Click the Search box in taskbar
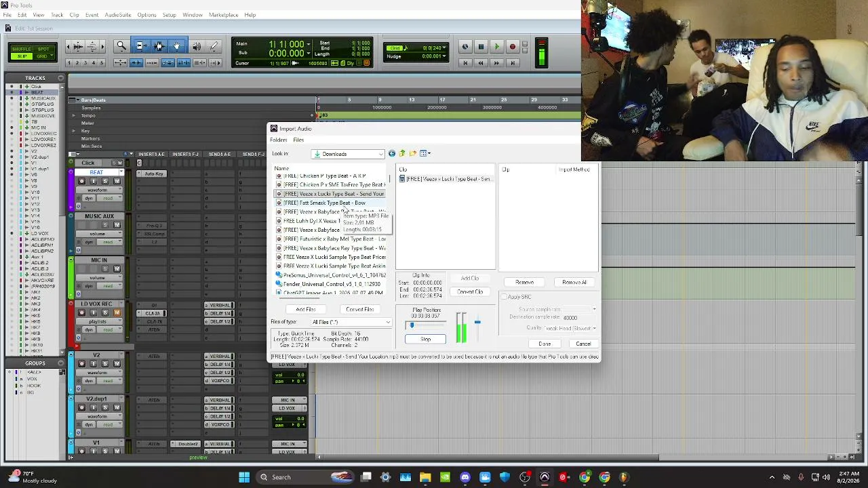 point(304,477)
